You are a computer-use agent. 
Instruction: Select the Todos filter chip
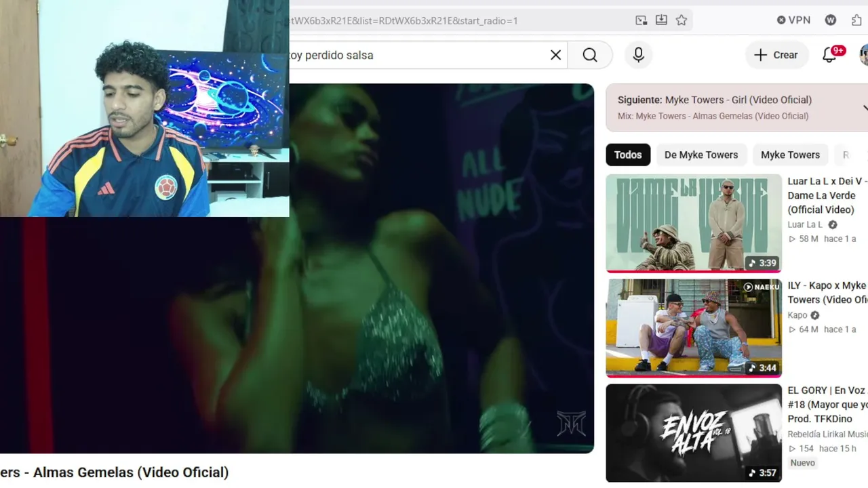pos(628,155)
